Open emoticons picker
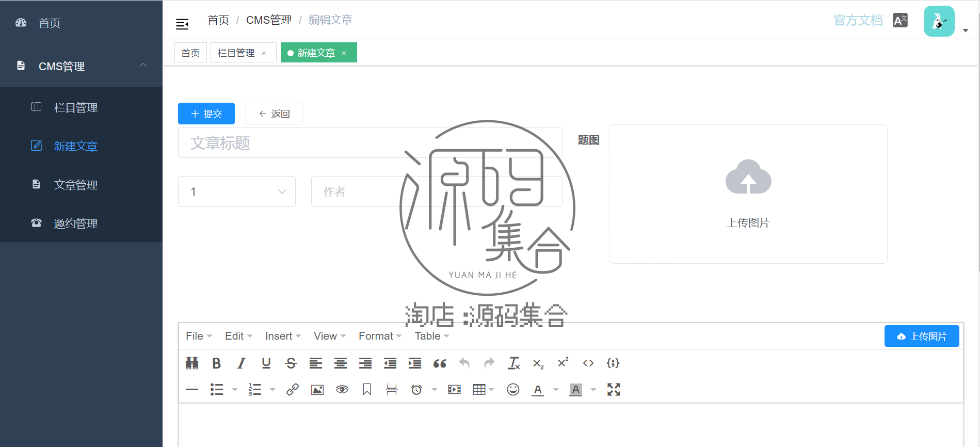The width and height of the screenshot is (980, 447). click(x=513, y=390)
